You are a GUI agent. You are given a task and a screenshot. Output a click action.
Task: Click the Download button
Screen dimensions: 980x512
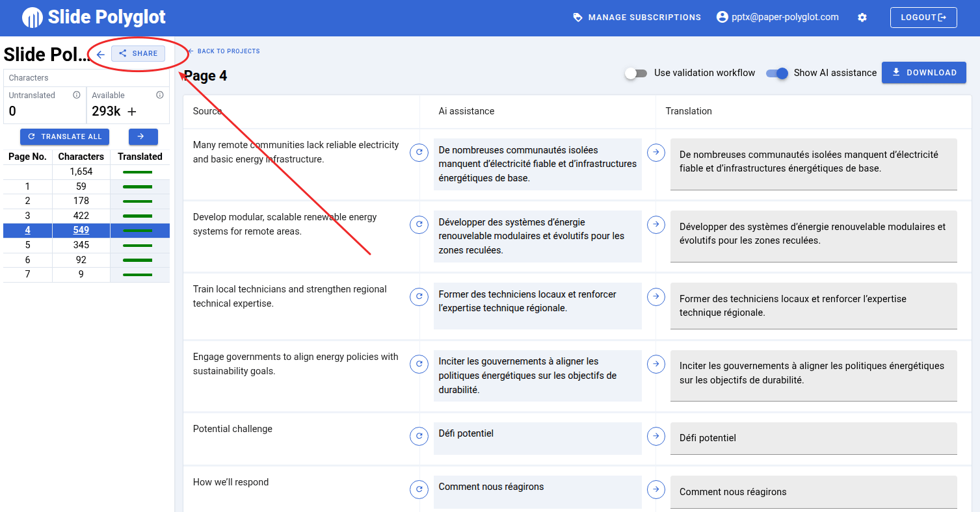coord(923,73)
